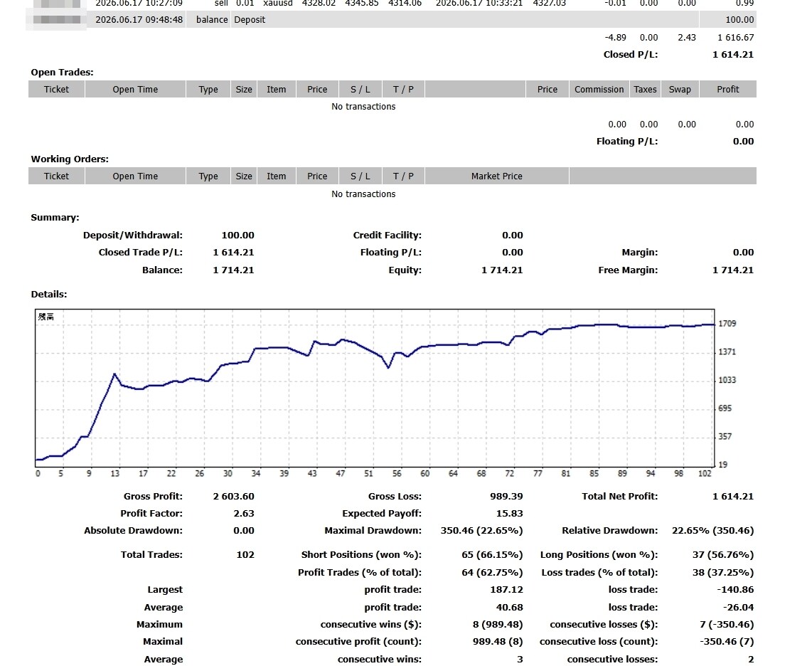Select largest loss trade value -140.86
Viewport: 812px width, 666px height.
[x=735, y=590]
